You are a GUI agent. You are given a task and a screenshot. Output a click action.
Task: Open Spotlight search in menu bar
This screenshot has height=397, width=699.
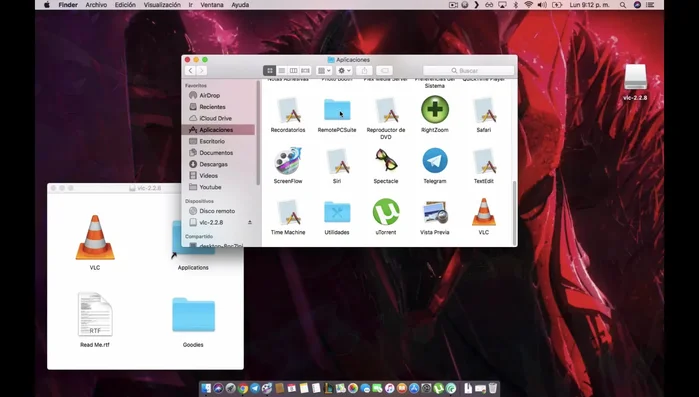tap(623, 5)
